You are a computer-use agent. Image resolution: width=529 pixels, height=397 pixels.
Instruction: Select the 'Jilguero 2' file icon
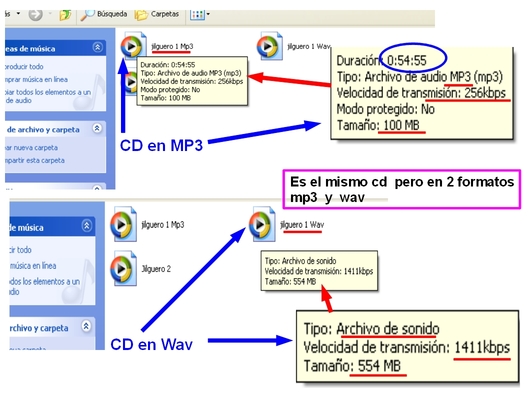click(123, 269)
